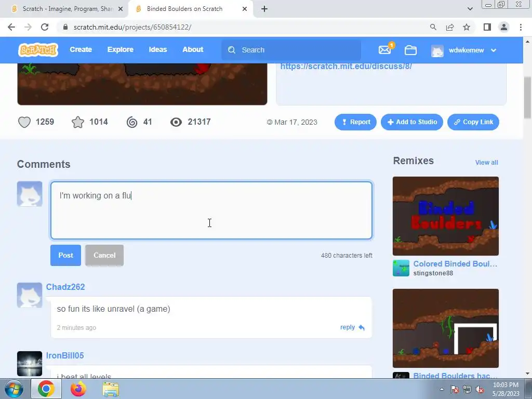
Task: Click the views eye icon
Action: pyautogui.click(x=176, y=122)
